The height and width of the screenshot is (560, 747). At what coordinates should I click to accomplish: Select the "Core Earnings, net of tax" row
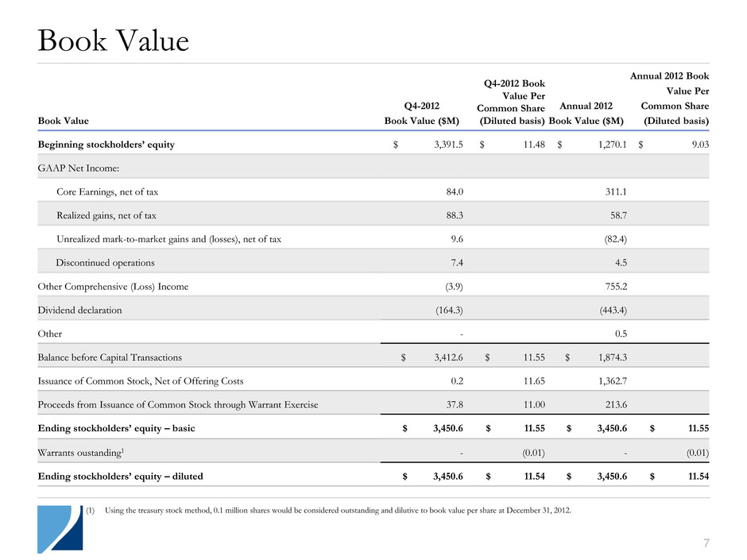click(x=113, y=192)
